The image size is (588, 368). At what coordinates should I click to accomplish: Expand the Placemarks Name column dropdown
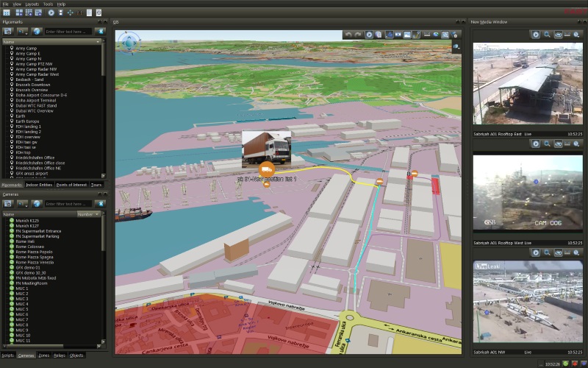point(98,42)
